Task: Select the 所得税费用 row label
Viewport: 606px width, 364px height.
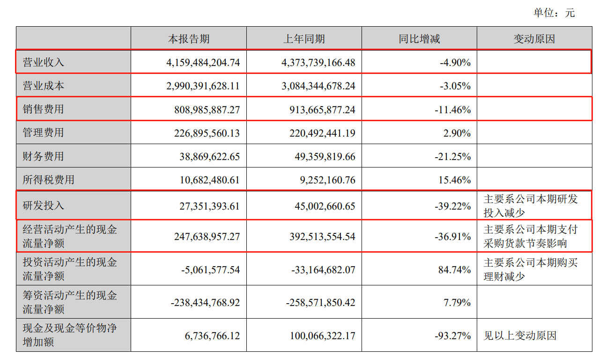Action: point(49,180)
